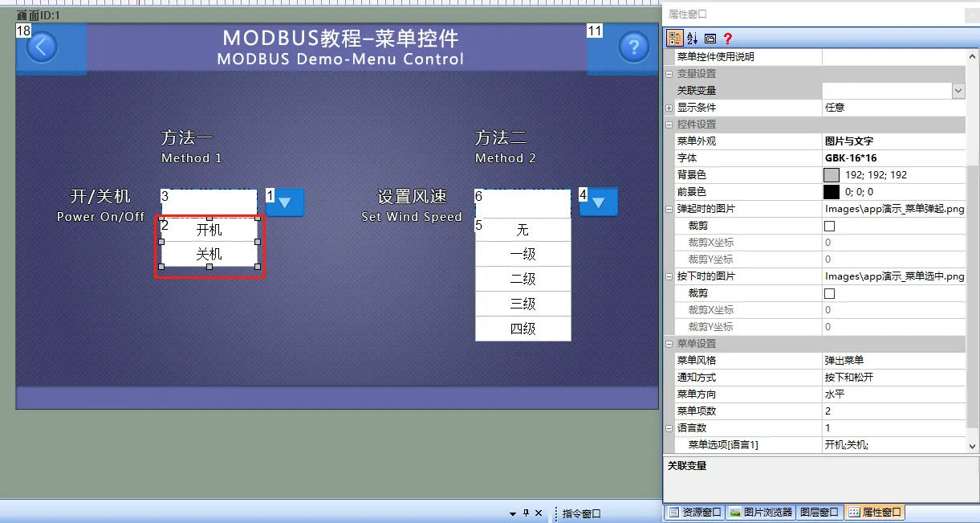
Task: Select the 无 wind speed option
Action: click(x=523, y=230)
